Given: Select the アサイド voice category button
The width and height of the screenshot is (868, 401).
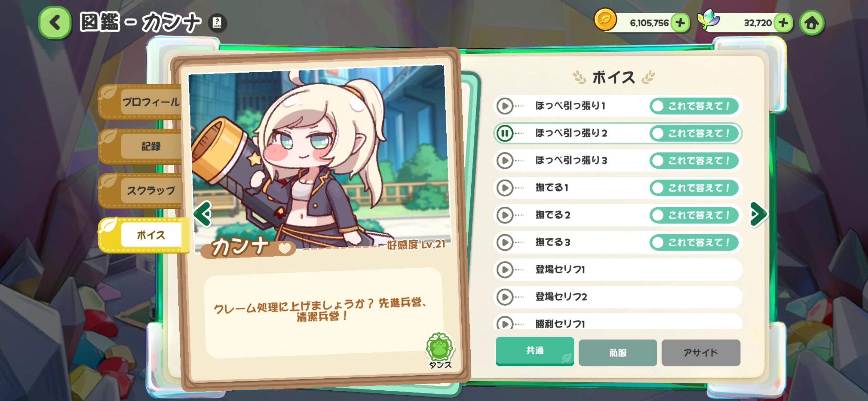Looking at the screenshot, I should click(701, 353).
